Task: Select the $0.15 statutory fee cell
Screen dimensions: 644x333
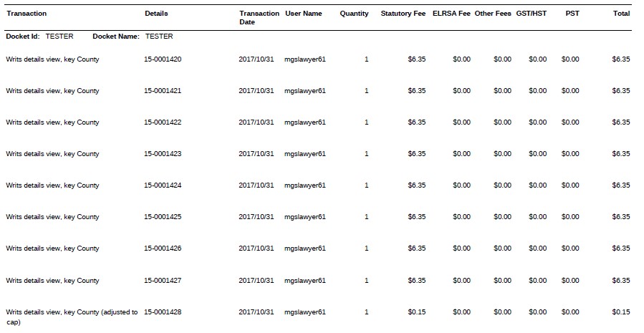Action: tap(416, 312)
